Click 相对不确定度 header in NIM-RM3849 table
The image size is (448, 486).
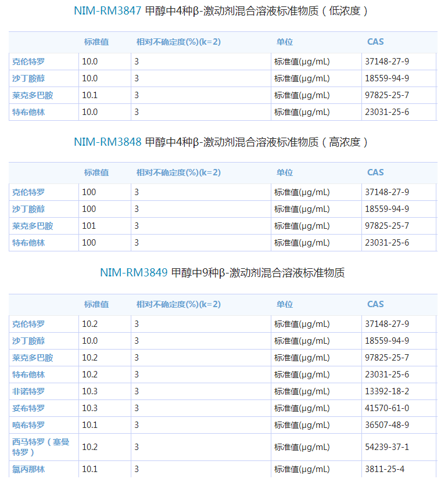[178, 304]
